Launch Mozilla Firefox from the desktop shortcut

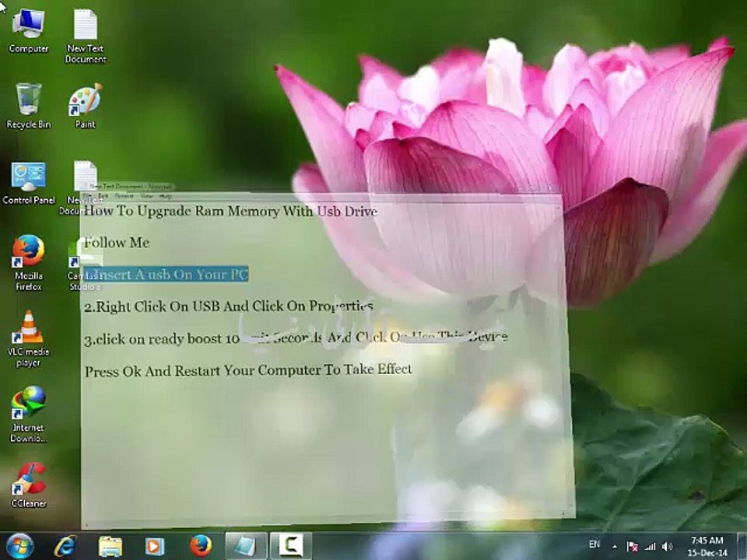pyautogui.click(x=28, y=263)
